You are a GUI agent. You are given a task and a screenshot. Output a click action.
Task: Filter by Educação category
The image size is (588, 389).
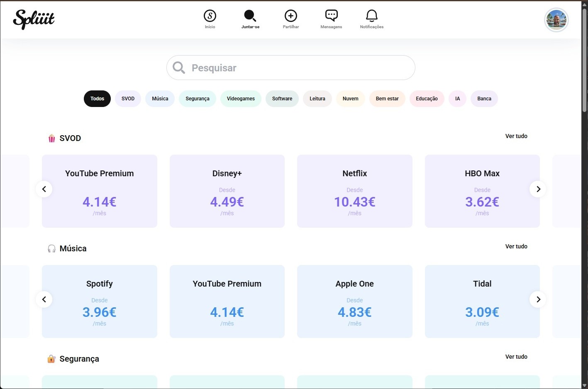coord(427,99)
